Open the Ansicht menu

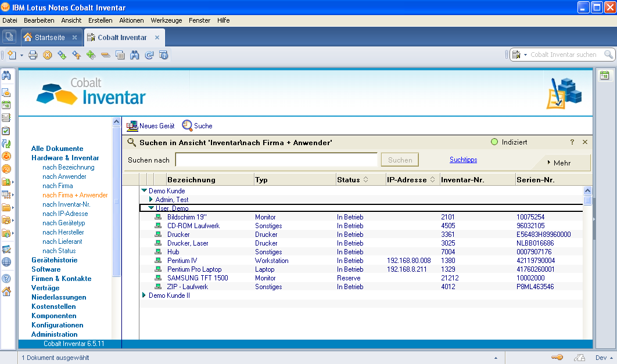[71, 20]
